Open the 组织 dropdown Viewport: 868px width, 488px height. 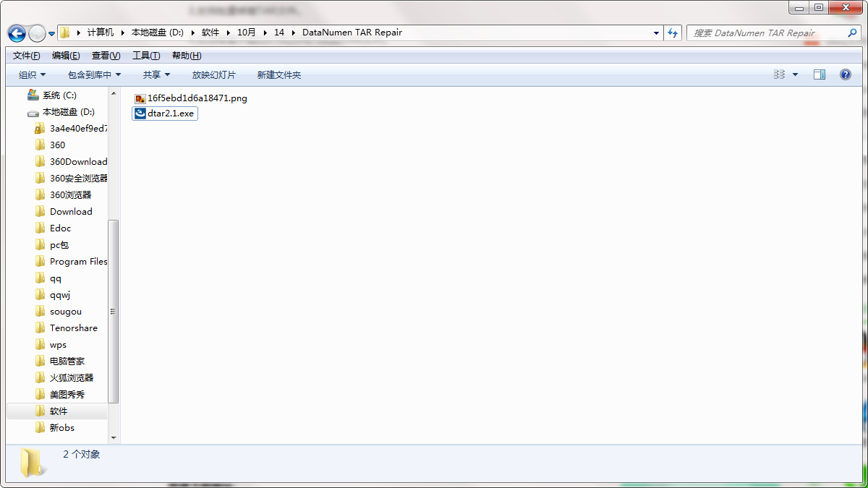33,74
